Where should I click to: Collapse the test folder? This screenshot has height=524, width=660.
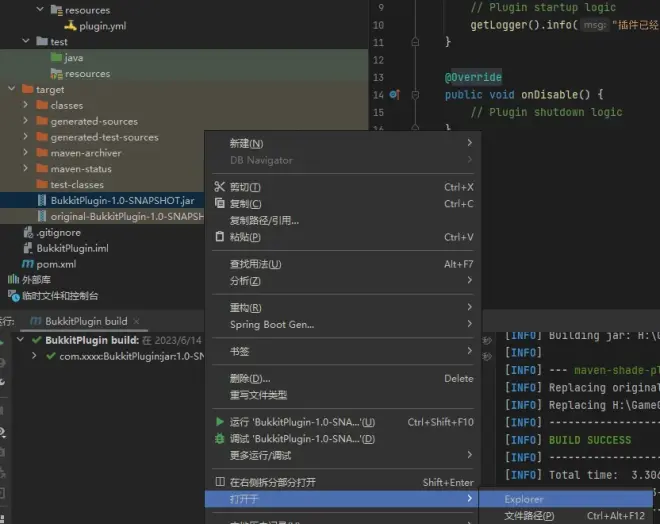click(x=26, y=41)
